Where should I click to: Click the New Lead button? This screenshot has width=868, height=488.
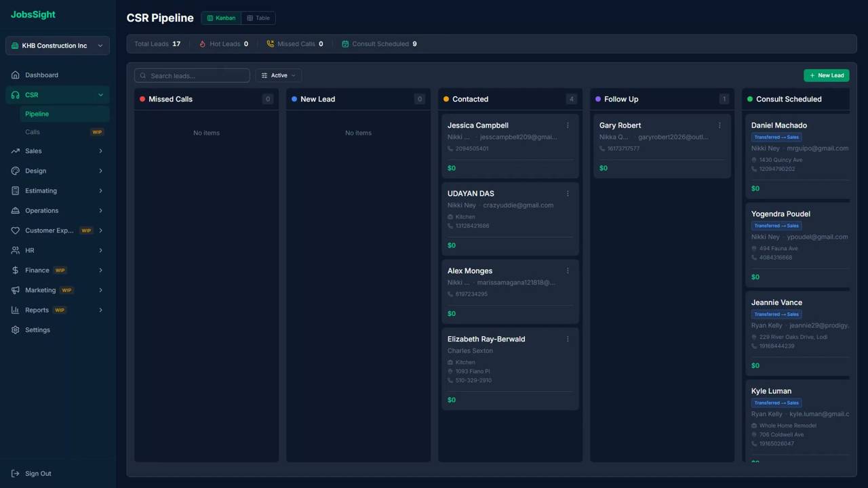point(826,76)
